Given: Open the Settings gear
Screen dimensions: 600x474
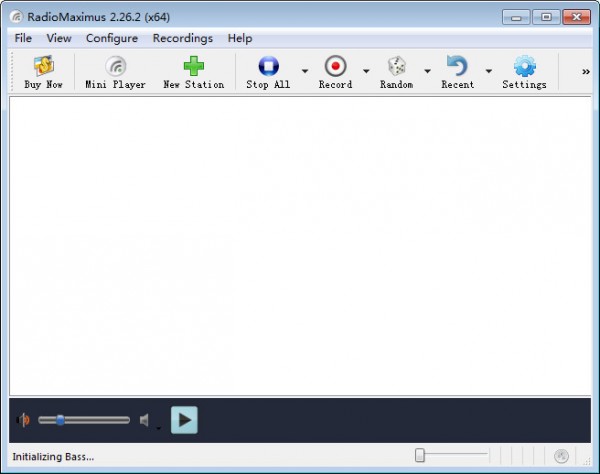Looking at the screenshot, I should 525,72.
